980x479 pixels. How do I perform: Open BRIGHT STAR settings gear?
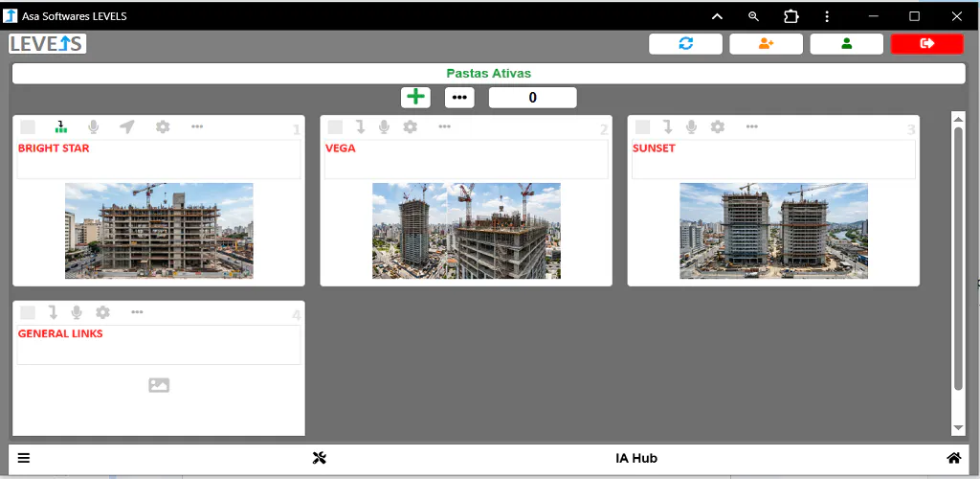click(x=163, y=127)
